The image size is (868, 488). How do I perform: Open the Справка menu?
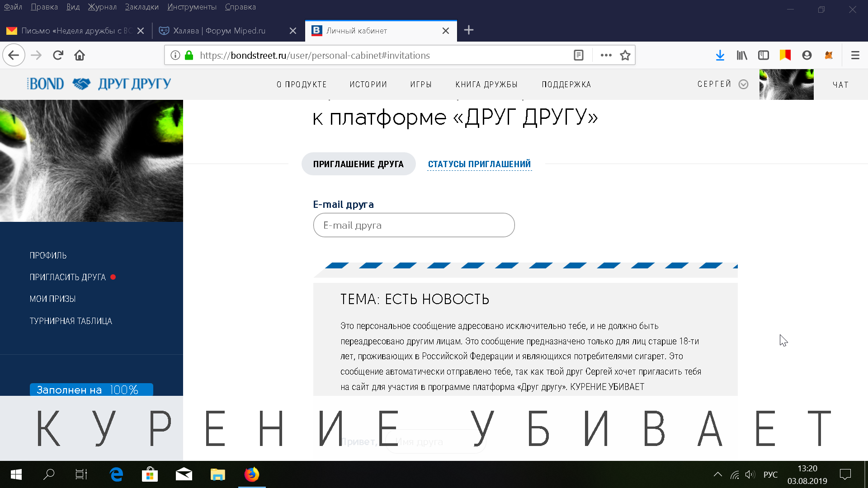[x=241, y=7]
